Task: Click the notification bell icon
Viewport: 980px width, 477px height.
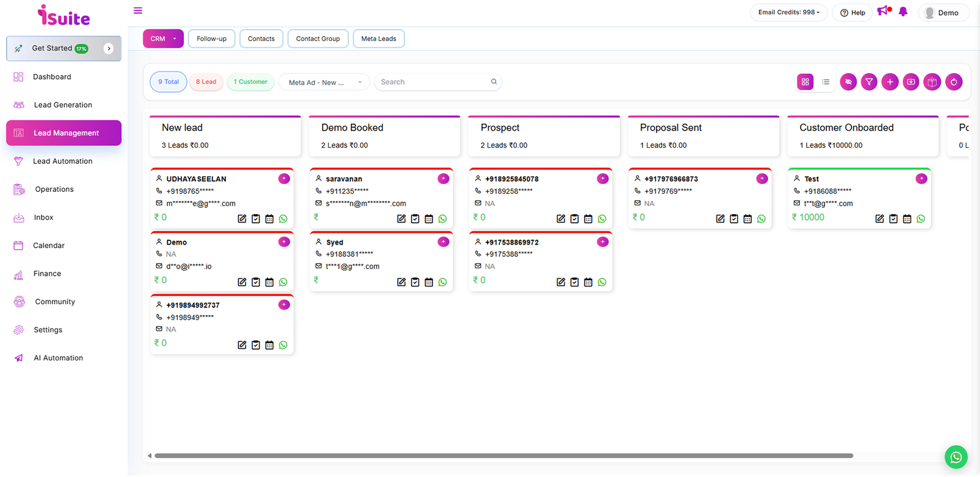Action: point(903,12)
